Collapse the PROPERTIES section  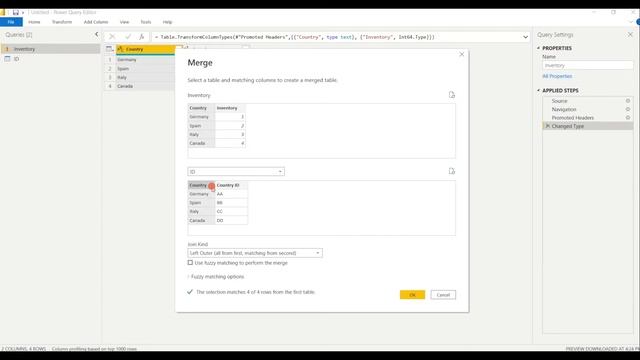538,48
